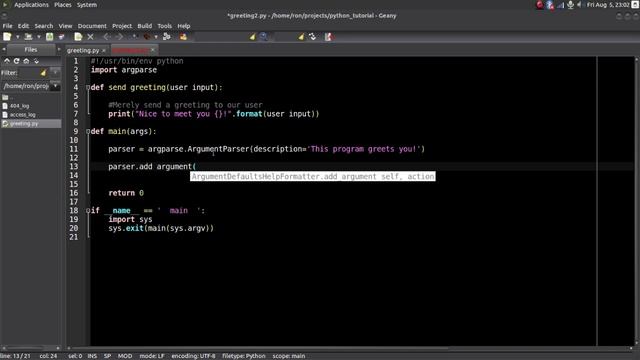Move sidebar tabs right with arrow
Viewport: 640px width, 360px height.
tap(59, 49)
